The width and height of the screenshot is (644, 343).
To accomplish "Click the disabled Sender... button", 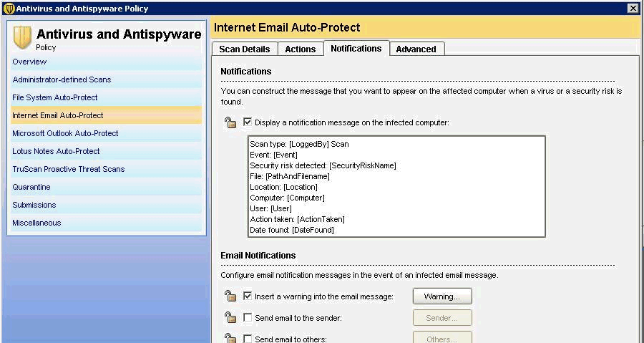I will pos(442,318).
